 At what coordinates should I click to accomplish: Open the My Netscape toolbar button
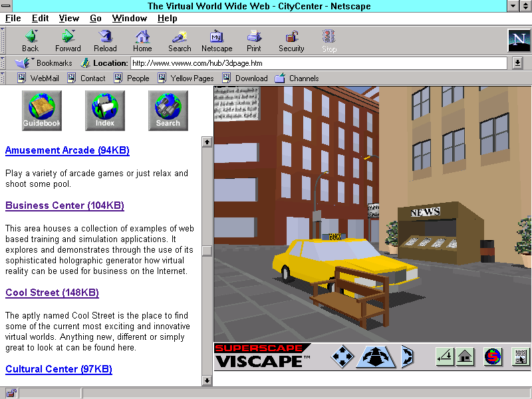click(x=217, y=41)
